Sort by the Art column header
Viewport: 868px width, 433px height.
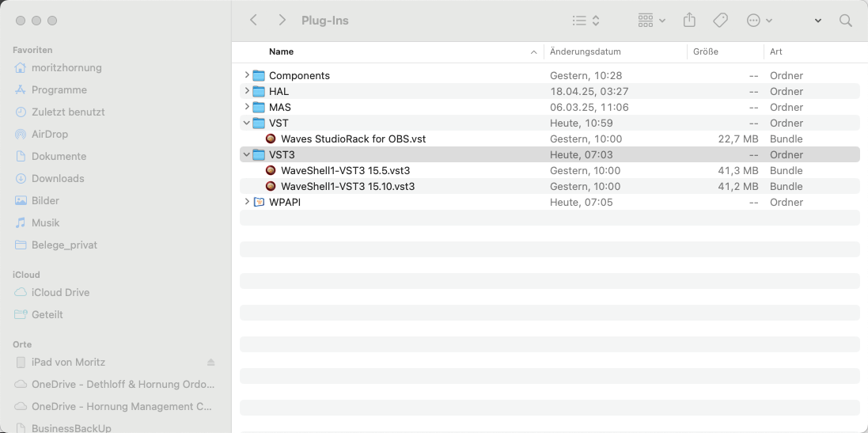click(x=776, y=51)
